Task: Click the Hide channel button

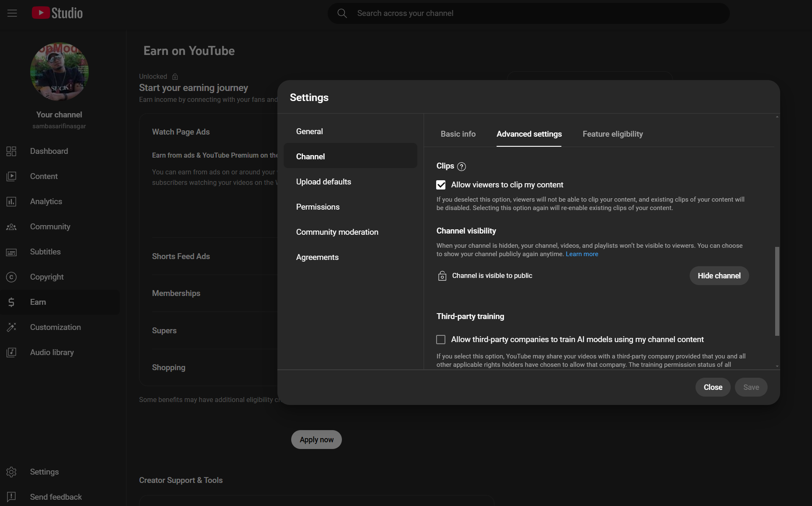Action: 719,276
